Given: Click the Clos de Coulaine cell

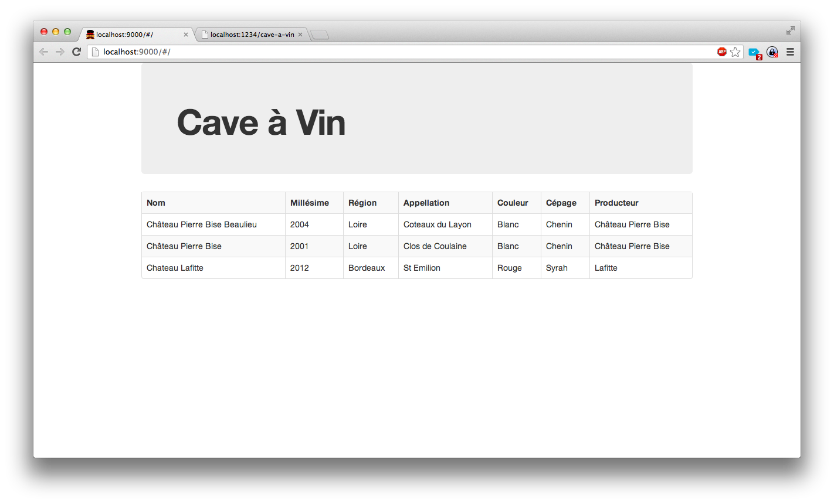Looking at the screenshot, I should pos(445,246).
